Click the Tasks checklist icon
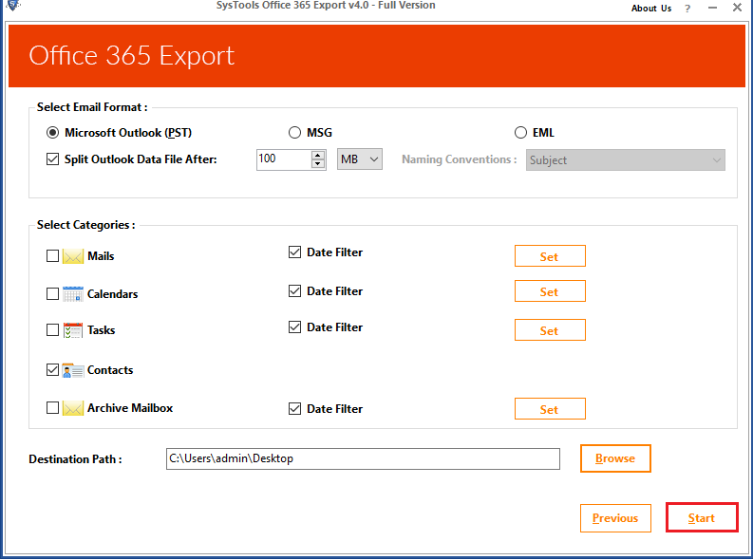This screenshot has width=753, height=560. click(x=73, y=330)
